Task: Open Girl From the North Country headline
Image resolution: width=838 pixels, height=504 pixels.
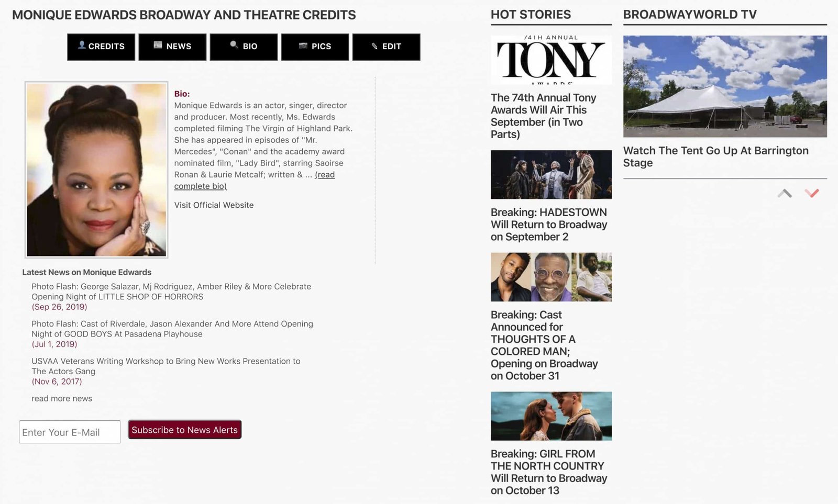Action: (549, 472)
